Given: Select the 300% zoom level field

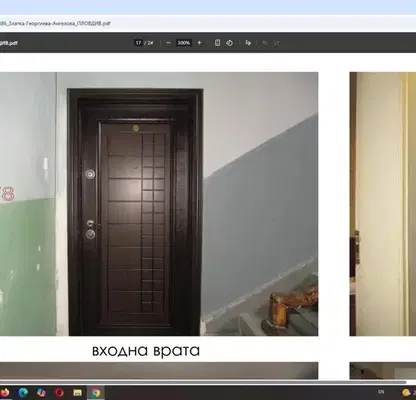Looking at the screenshot, I should tap(184, 43).
